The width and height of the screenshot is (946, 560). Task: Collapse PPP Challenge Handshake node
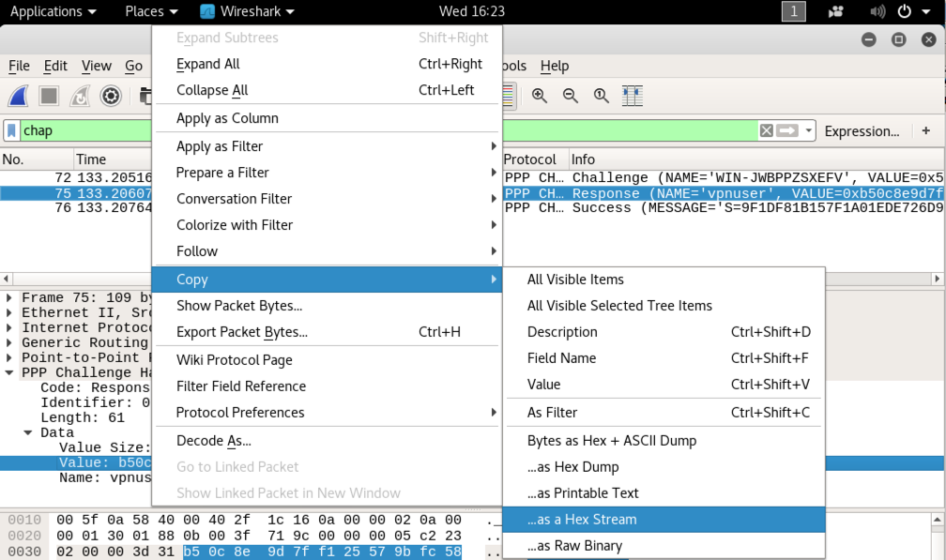coord(9,372)
